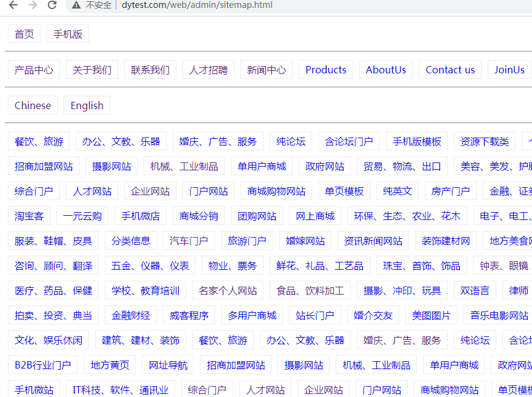Image resolution: width=532 pixels, height=397 pixels.
Task: Click the browser forward navigation arrow
Action: coord(33,6)
